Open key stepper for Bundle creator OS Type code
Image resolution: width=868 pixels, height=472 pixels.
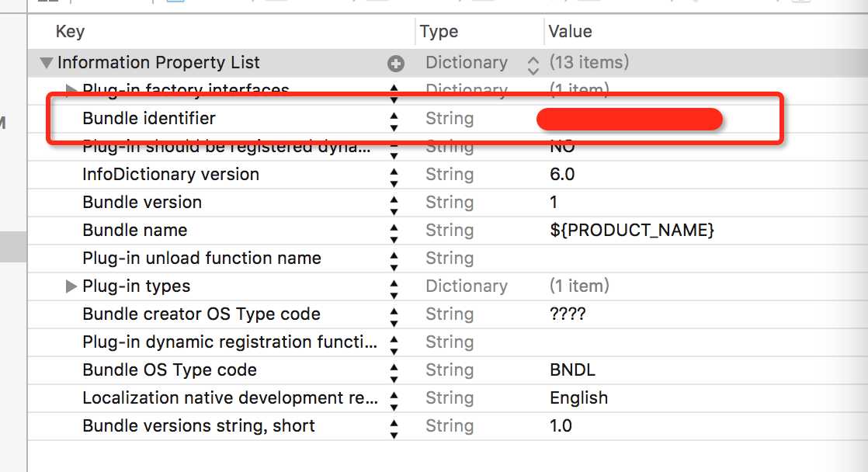click(394, 318)
